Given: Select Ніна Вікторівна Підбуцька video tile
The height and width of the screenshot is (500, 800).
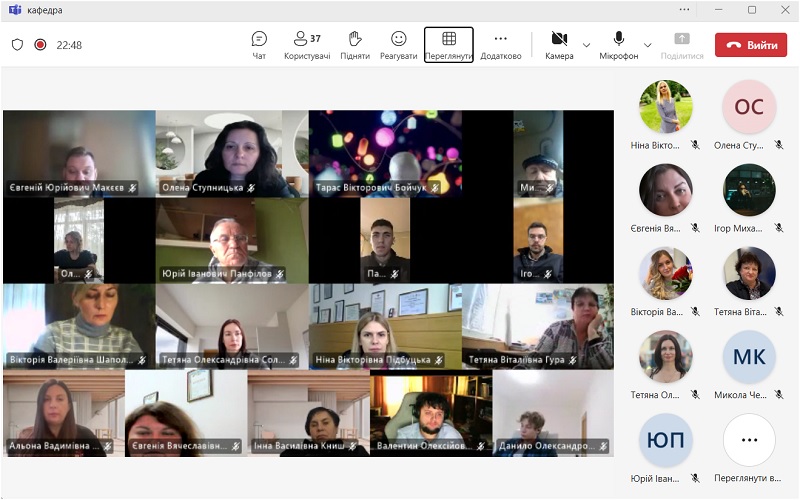Looking at the screenshot, I should click(x=385, y=327).
